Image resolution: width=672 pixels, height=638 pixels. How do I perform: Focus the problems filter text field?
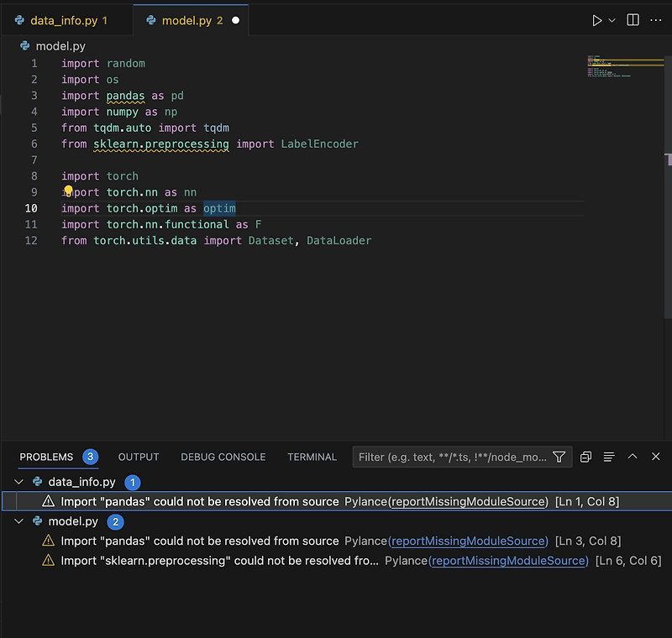pos(452,457)
